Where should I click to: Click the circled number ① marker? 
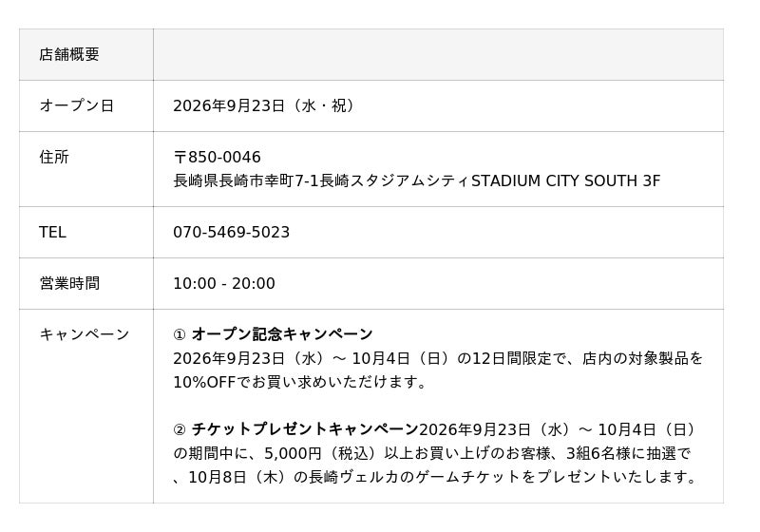click(180, 334)
